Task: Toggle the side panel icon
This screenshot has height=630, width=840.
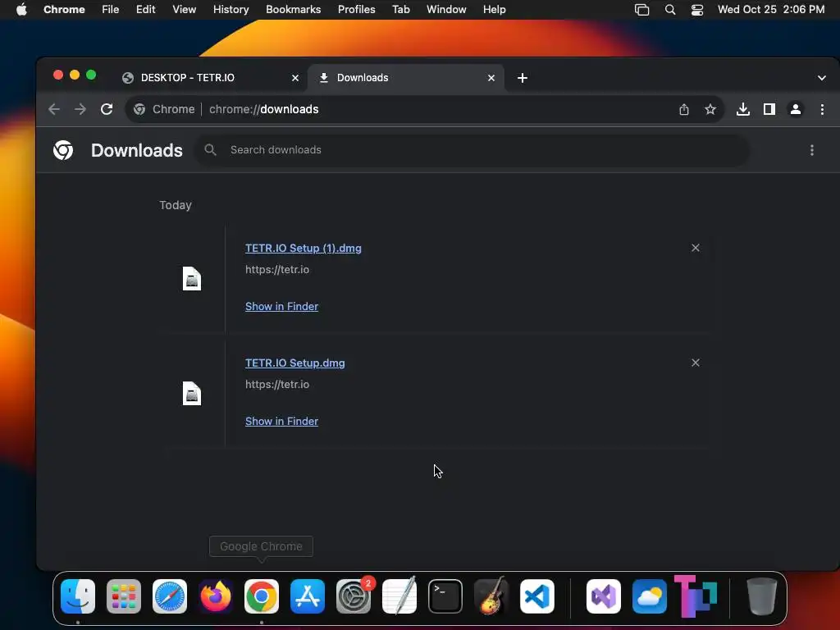Action: coord(769,109)
